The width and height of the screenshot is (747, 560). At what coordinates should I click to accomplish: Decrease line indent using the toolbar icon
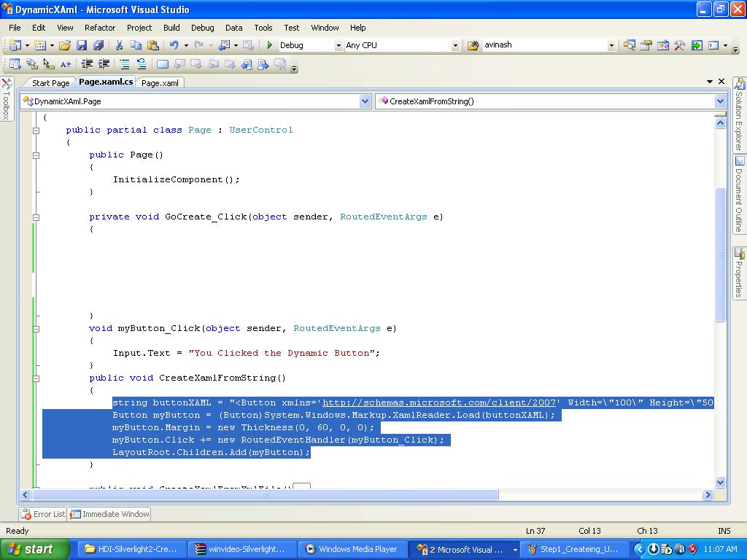(87, 64)
